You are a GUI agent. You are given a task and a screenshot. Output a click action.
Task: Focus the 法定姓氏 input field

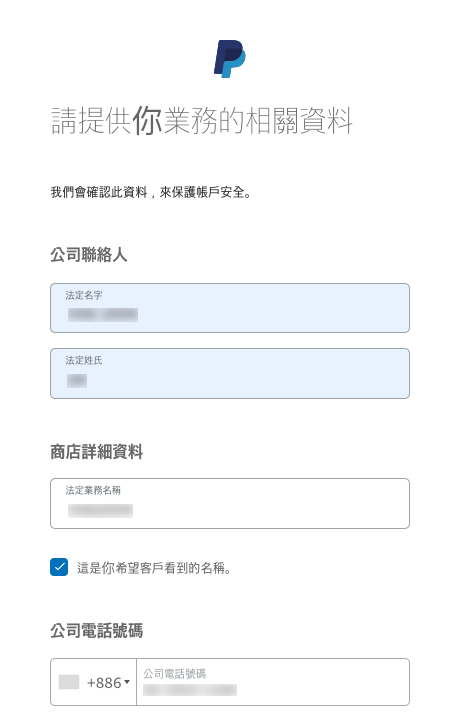230,373
